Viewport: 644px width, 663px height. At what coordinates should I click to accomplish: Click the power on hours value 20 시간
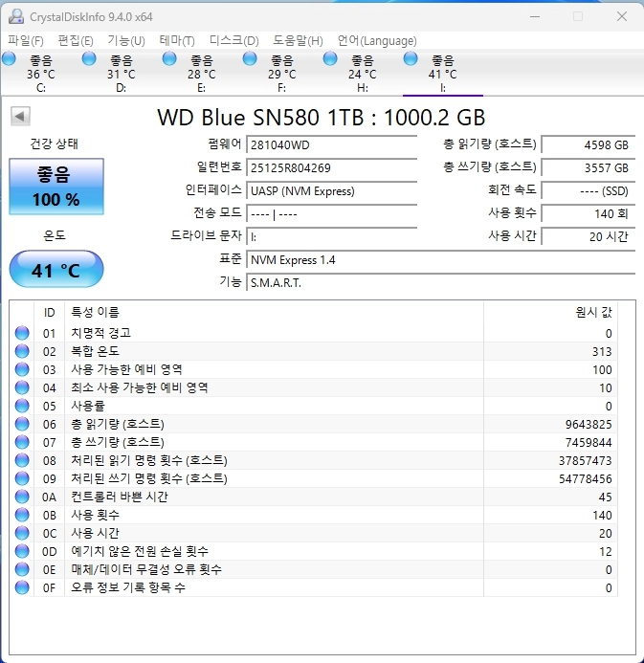click(x=588, y=236)
